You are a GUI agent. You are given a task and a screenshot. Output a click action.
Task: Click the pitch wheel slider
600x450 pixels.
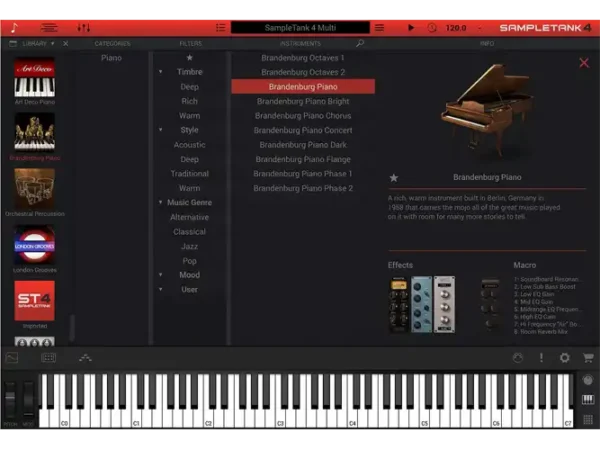pos(10,399)
